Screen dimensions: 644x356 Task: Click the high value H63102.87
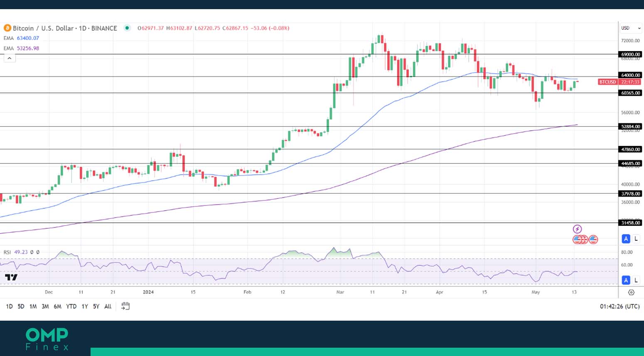[179, 28]
